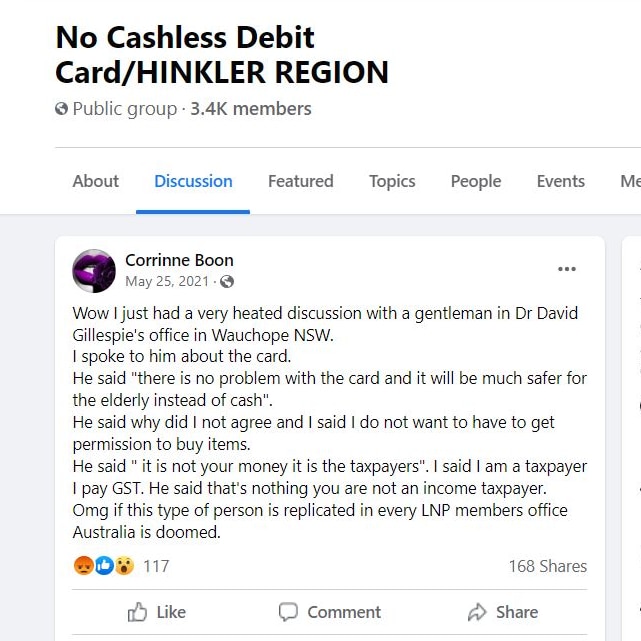This screenshot has width=641, height=641.
Task: Comment on the post
Action: [329, 612]
